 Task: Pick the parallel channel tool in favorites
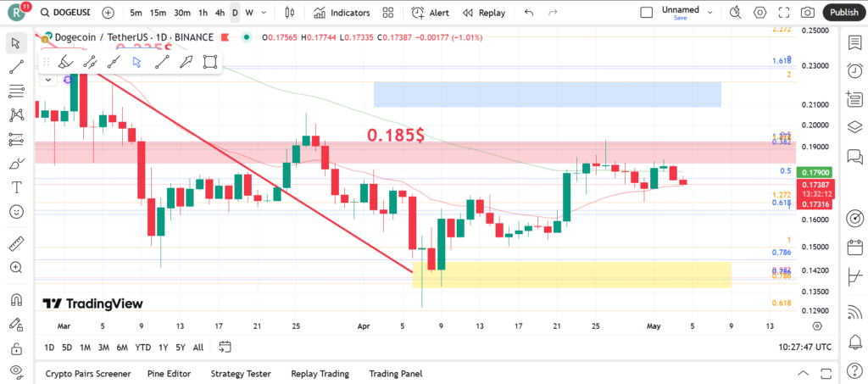click(x=90, y=62)
